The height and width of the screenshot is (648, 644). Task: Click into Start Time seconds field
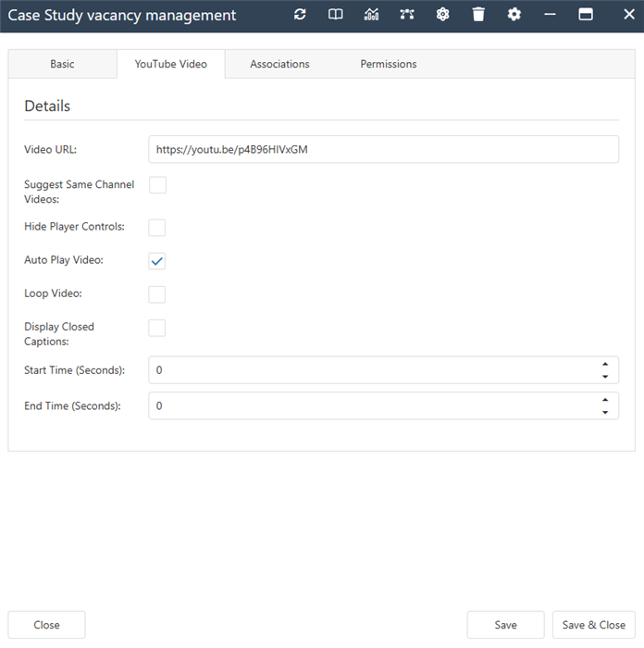tap(383, 370)
